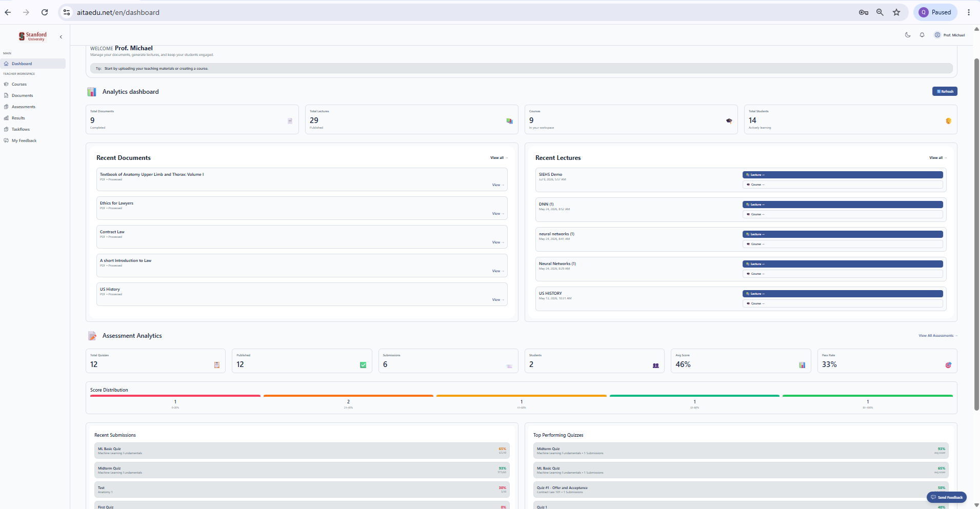Viewport: 980px width, 509px height.
Task: Click the Refresh analytics button
Action: 945,91
